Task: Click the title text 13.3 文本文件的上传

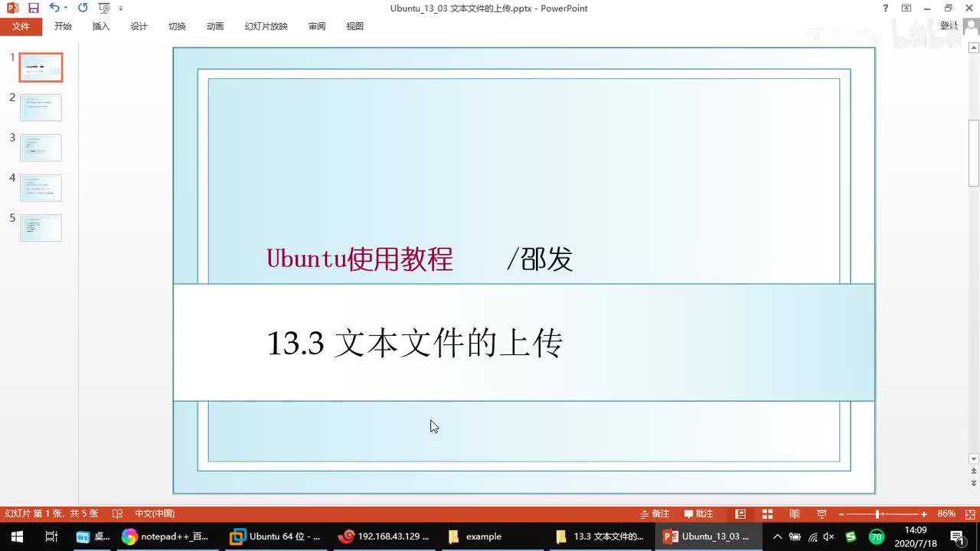Action: click(x=415, y=343)
